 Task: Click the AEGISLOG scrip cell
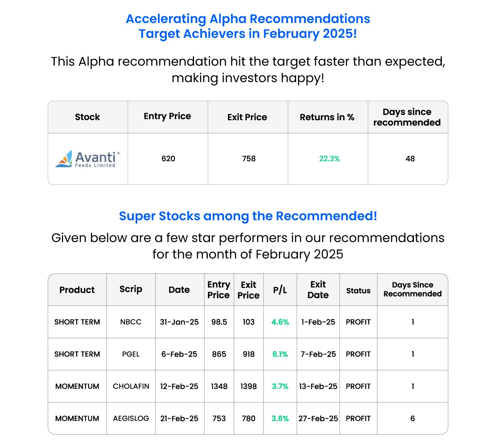(x=131, y=418)
